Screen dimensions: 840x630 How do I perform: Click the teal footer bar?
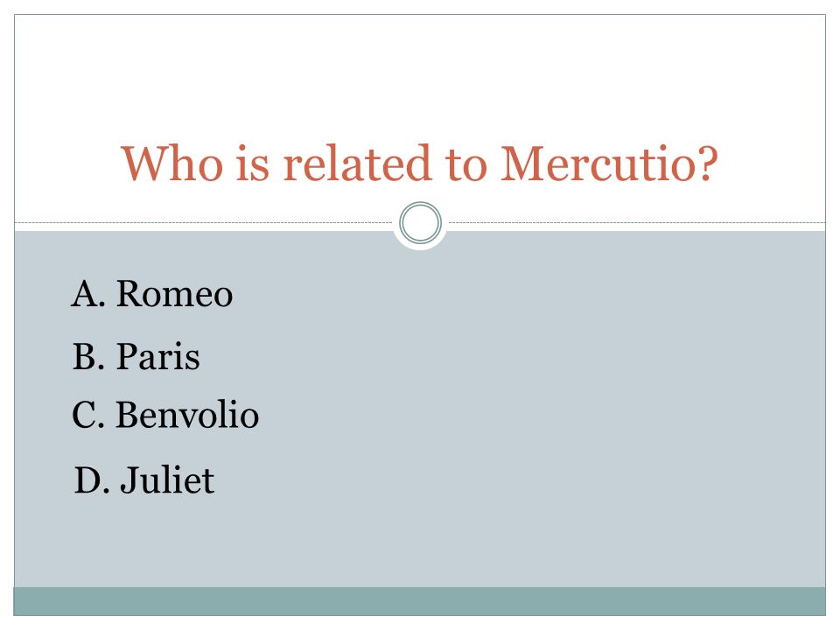[419, 601]
